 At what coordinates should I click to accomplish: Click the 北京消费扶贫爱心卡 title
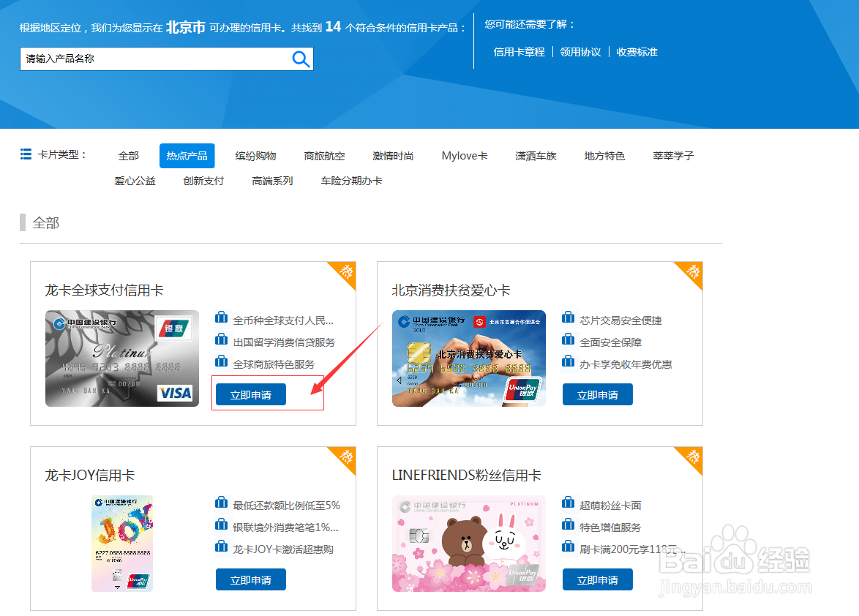coord(451,290)
